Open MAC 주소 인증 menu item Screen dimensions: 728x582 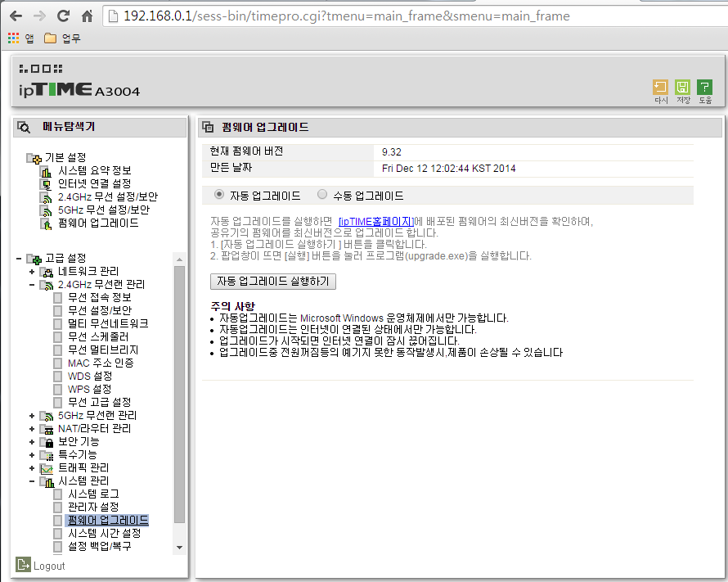pyautogui.click(x=101, y=363)
